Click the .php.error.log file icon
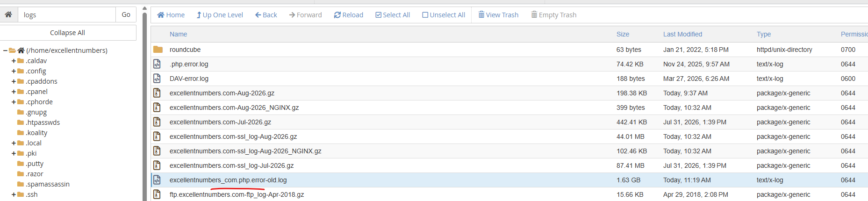 point(157,64)
